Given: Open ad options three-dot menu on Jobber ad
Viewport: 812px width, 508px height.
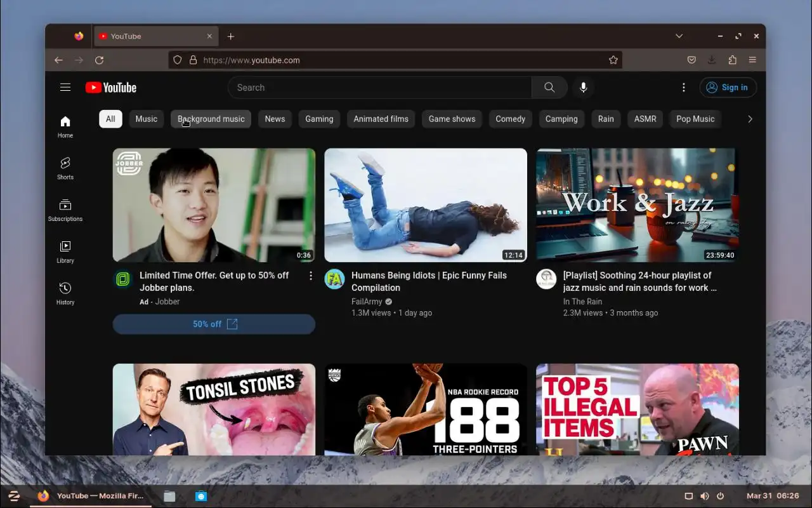Looking at the screenshot, I should tap(311, 276).
